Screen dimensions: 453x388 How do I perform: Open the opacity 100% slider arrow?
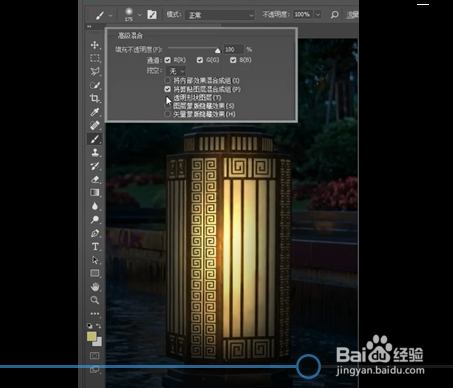(318, 15)
